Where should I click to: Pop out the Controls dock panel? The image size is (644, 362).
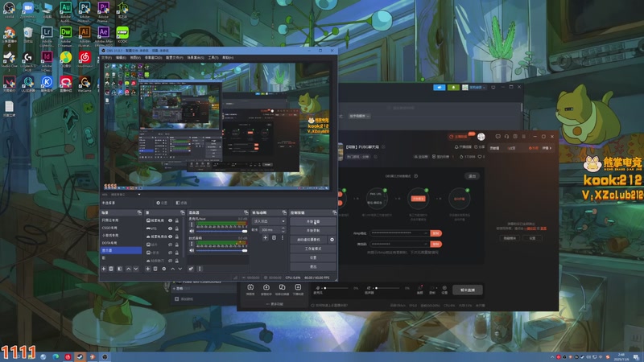click(334, 212)
